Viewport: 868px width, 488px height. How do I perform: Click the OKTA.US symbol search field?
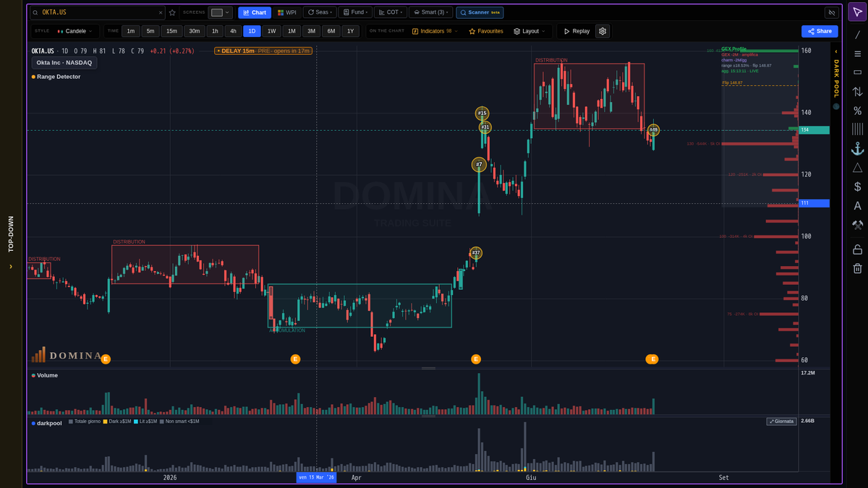pos(97,12)
